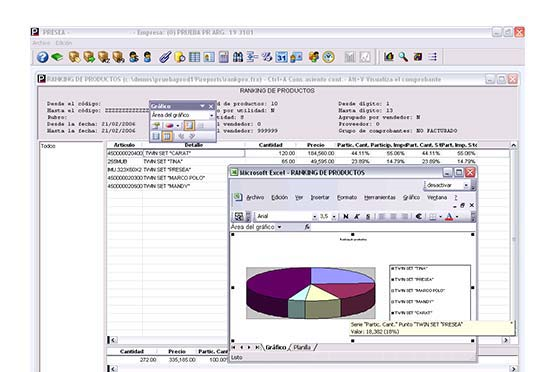The width and height of the screenshot is (555, 372).
Task: Open the magnifying glass zoom icon
Action: (x=404, y=57)
